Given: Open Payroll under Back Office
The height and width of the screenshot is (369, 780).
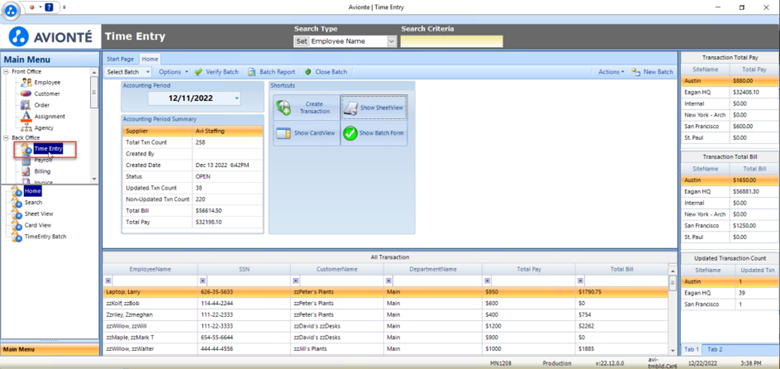Looking at the screenshot, I should [x=43, y=160].
